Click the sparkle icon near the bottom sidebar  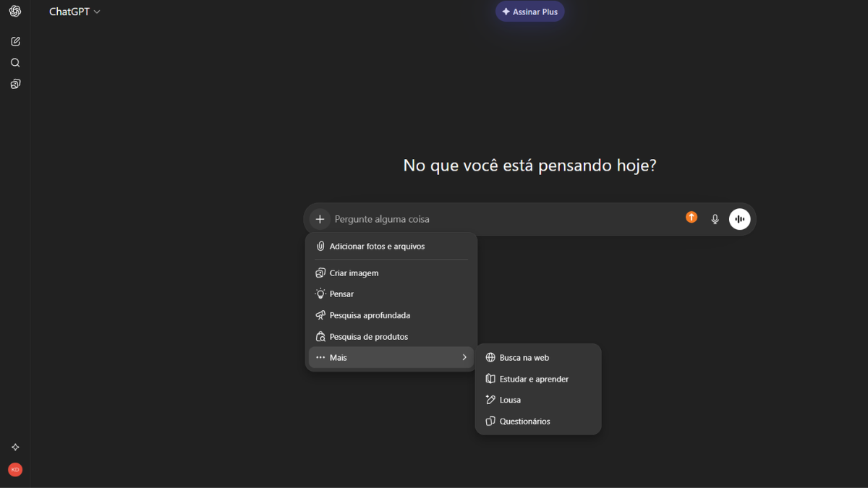14,447
